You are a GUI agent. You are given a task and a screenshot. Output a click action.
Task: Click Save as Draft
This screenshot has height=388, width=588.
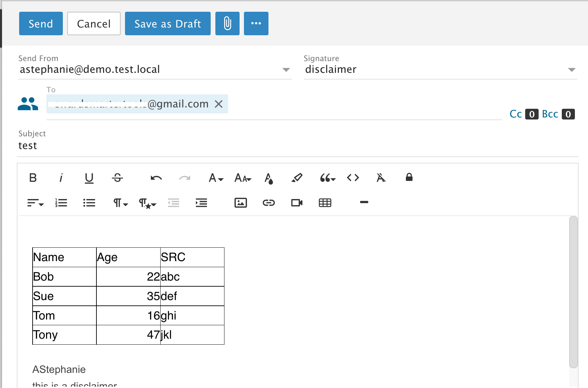click(168, 23)
